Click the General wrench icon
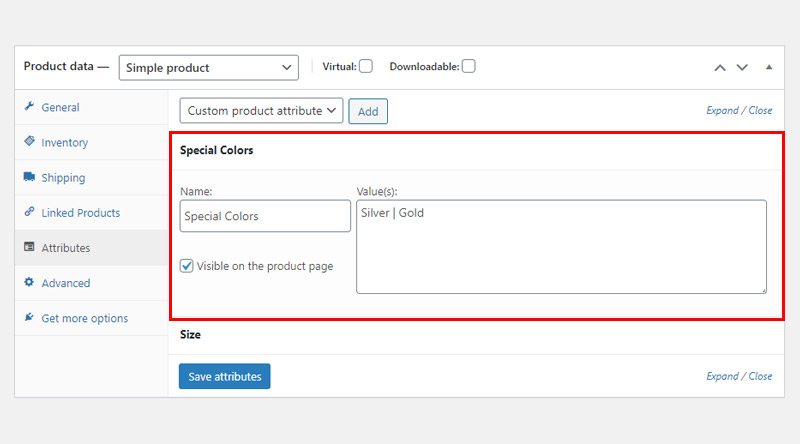Viewport: 800px width, 444px height. (29, 106)
